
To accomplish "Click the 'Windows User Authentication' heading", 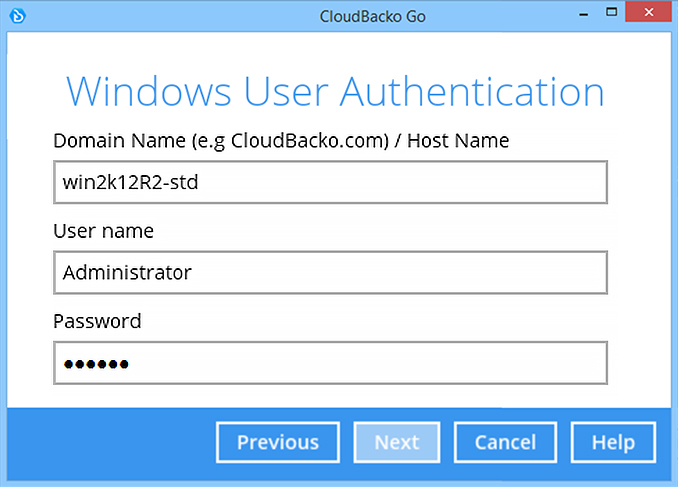I will pyautogui.click(x=335, y=92).
